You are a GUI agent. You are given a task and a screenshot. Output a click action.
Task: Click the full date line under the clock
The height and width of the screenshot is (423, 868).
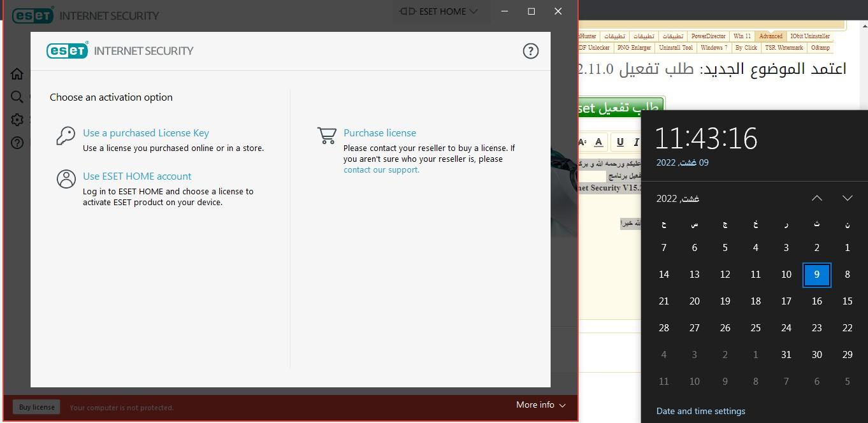point(683,162)
